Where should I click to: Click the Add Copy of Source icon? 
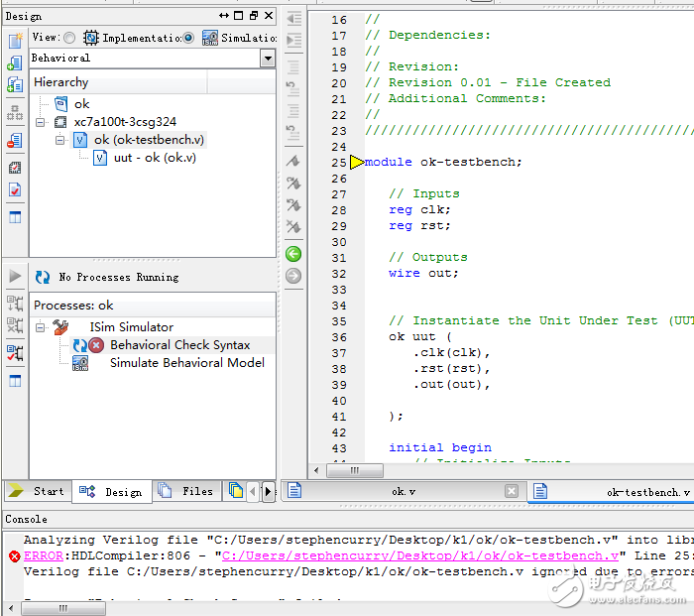click(15, 84)
